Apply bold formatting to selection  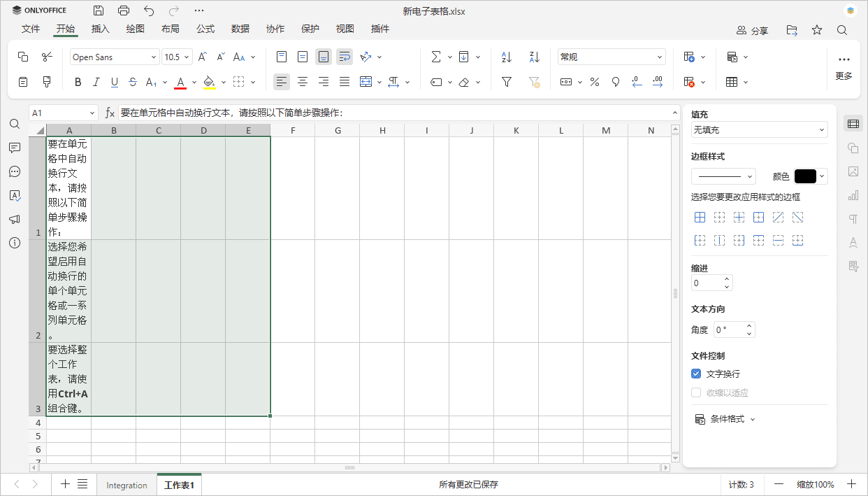click(x=78, y=82)
